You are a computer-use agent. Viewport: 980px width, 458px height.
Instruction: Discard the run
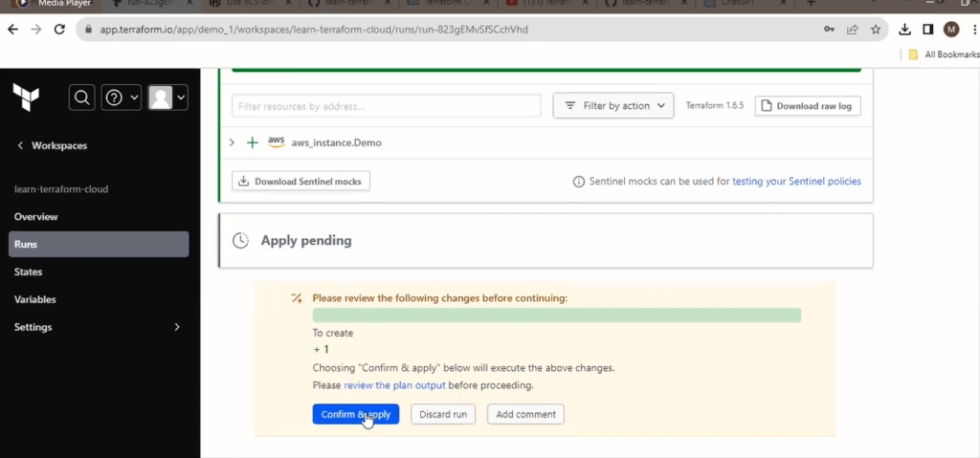pos(443,414)
